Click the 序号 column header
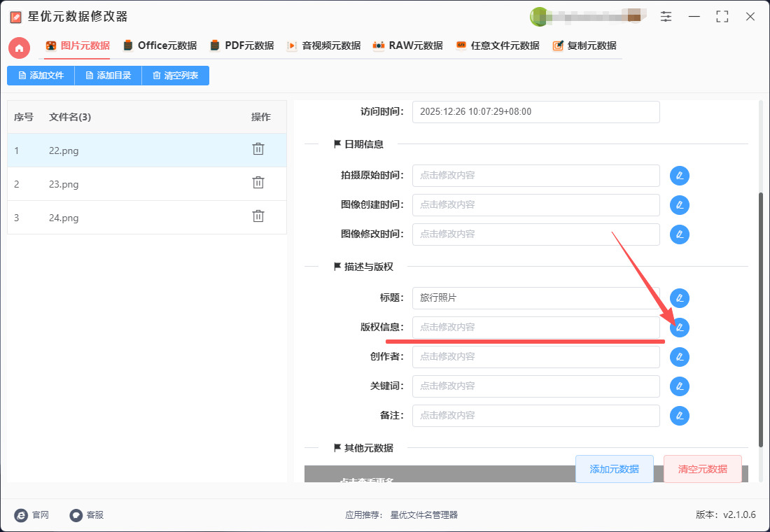 (24, 117)
